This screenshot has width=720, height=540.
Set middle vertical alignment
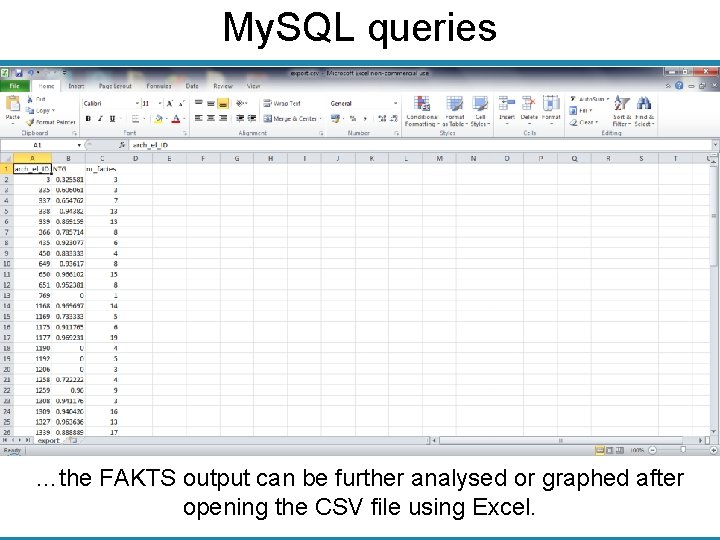[211, 103]
